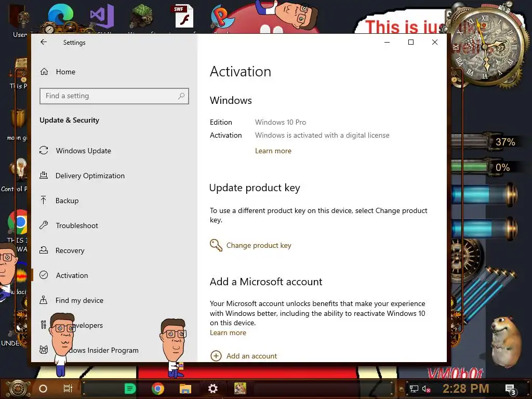This screenshot has width=532, height=399.
Task: Click the search magnifier icon
Action: tap(181, 96)
